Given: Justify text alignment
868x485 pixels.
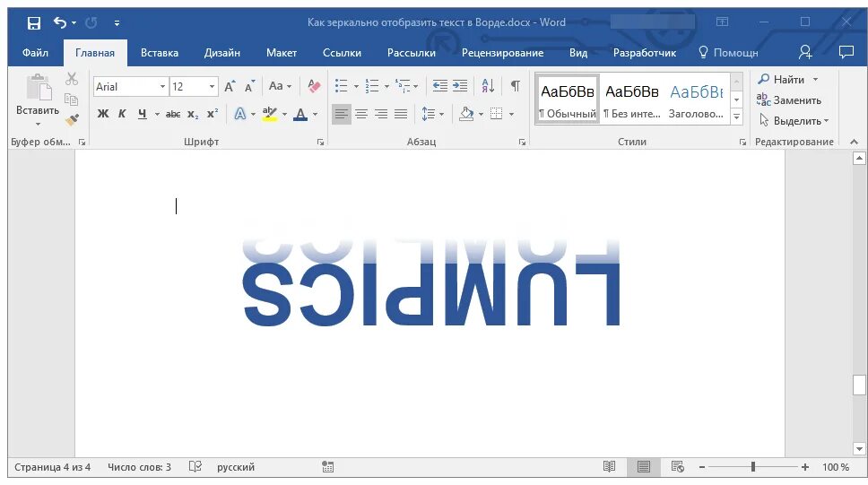Looking at the screenshot, I should (401, 114).
